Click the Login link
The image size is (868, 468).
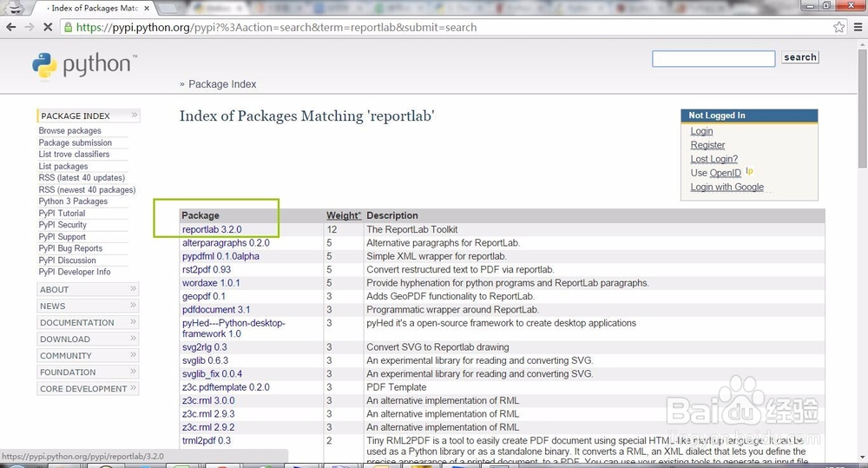click(701, 131)
